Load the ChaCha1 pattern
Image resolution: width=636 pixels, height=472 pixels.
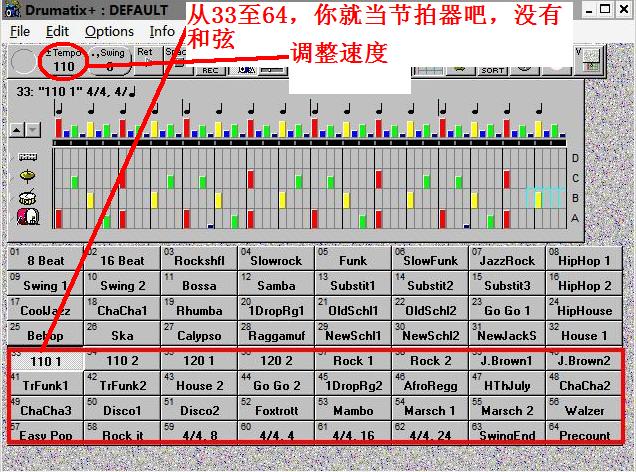coord(122,308)
